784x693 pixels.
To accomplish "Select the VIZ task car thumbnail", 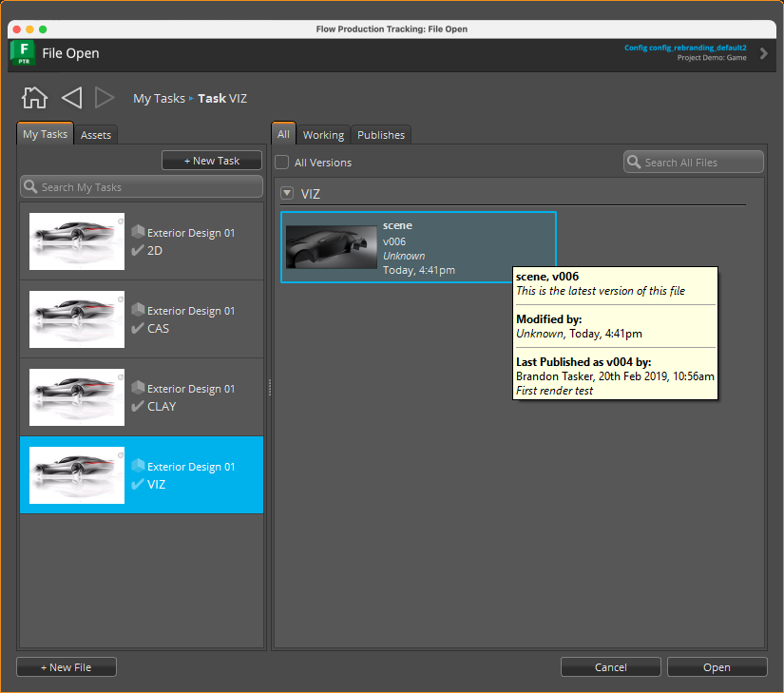I will click(77, 475).
